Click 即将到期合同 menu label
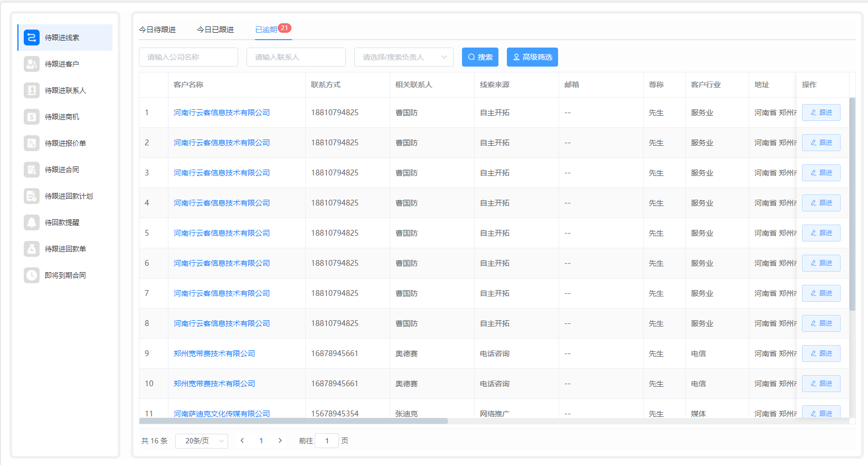 pyautogui.click(x=65, y=275)
